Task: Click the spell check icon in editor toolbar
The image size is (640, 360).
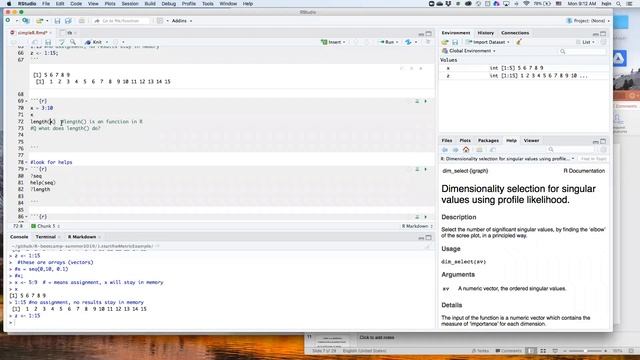Action: [x=62, y=42]
